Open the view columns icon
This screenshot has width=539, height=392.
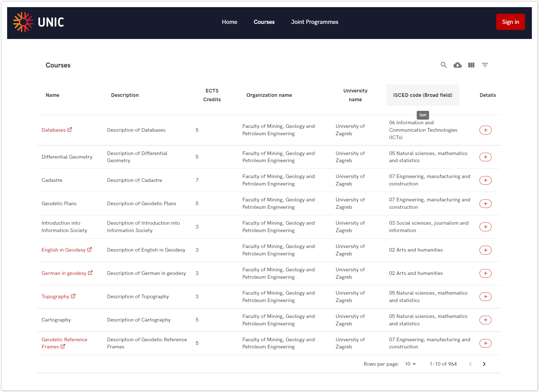pyautogui.click(x=471, y=65)
